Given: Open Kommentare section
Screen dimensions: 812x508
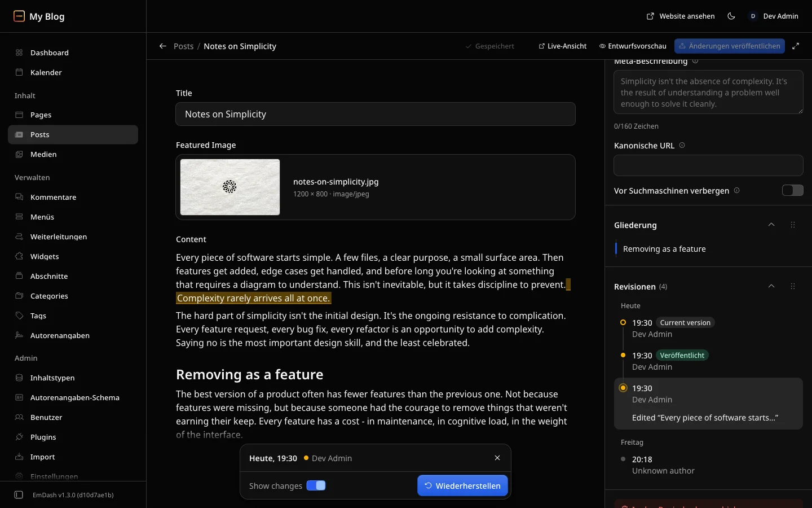Looking at the screenshot, I should (73, 197).
